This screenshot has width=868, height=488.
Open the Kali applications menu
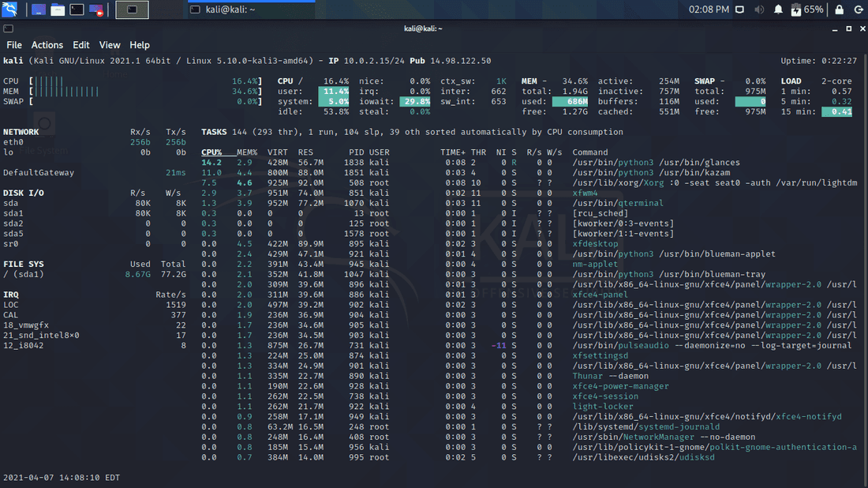tap(11, 9)
